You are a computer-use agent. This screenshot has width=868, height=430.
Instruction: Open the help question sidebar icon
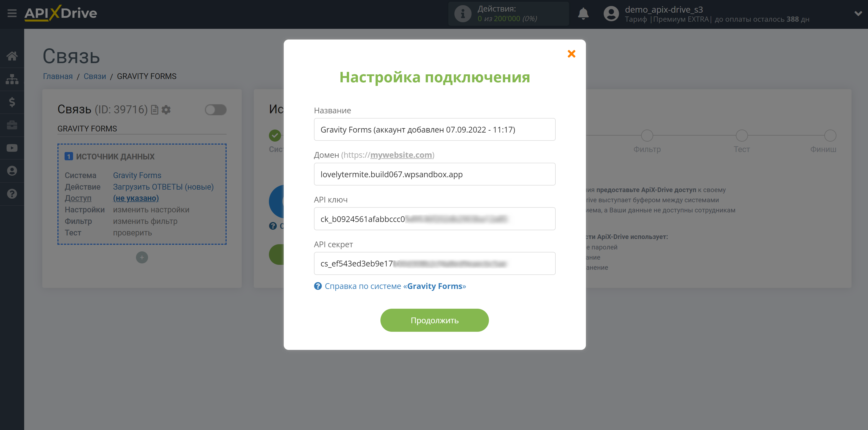click(12, 194)
